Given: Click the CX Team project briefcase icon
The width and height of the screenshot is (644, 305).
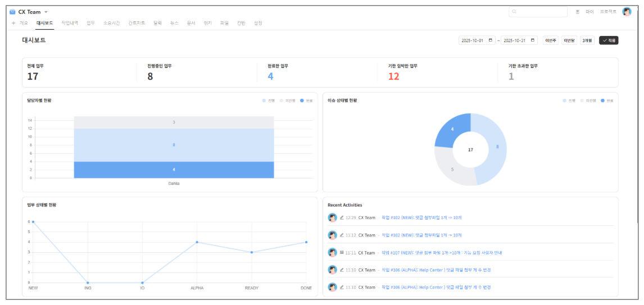Looking at the screenshot, I should (12, 12).
